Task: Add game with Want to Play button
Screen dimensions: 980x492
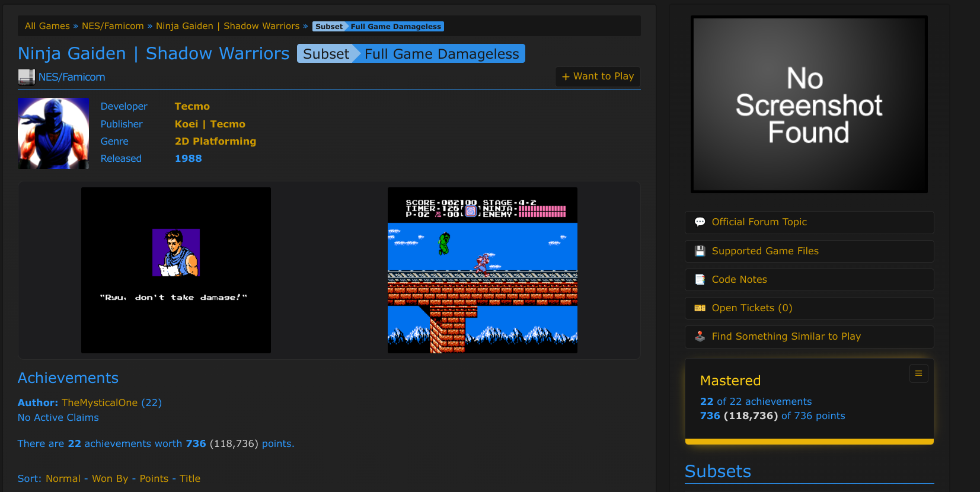Action: 598,76
